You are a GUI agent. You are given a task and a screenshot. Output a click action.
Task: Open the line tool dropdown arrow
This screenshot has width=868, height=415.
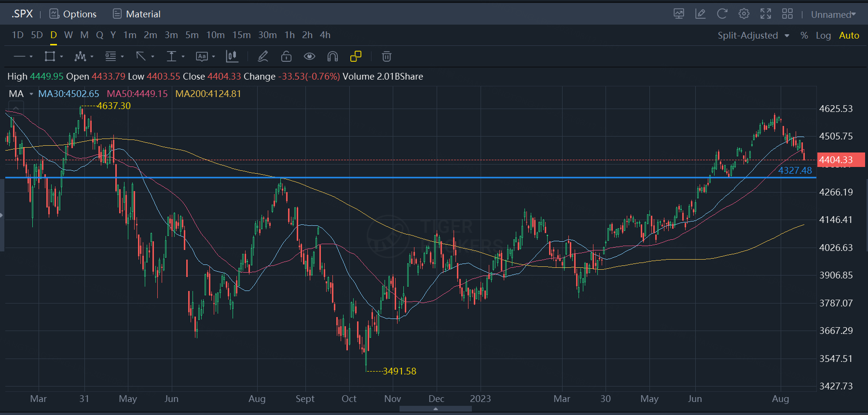pyautogui.click(x=31, y=57)
